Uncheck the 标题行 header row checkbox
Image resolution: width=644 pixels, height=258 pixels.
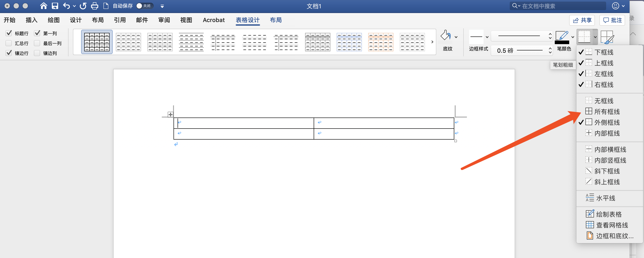pos(9,33)
